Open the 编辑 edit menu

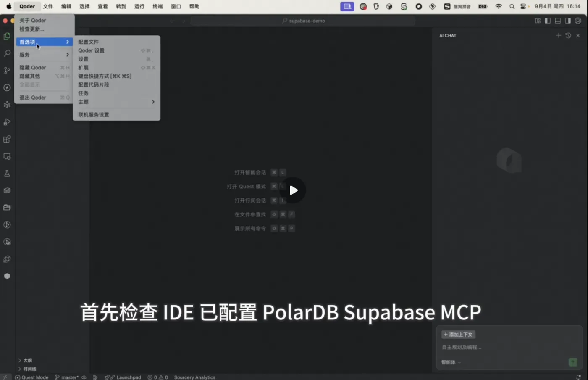[66, 6]
